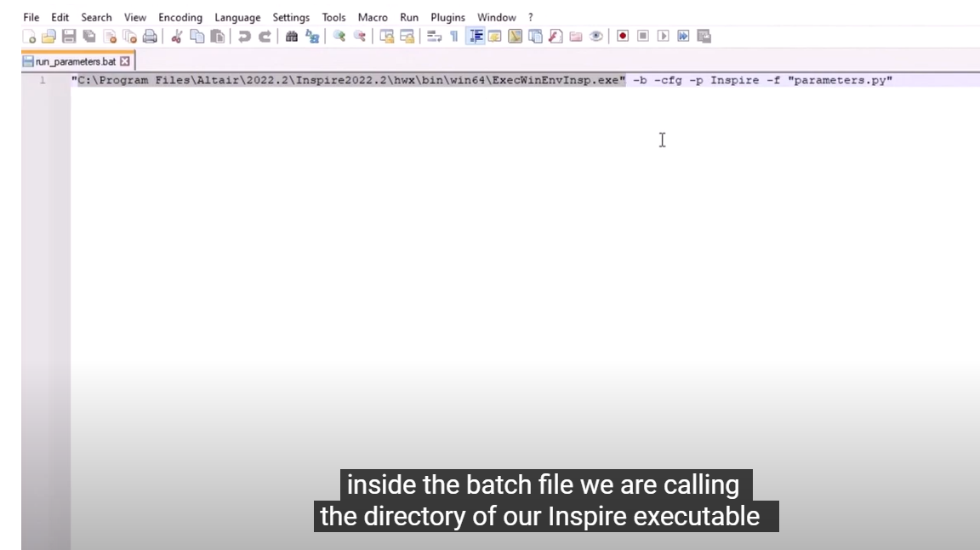Open the Language menu
Viewport: 980px width, 550px height.
pos(237,18)
